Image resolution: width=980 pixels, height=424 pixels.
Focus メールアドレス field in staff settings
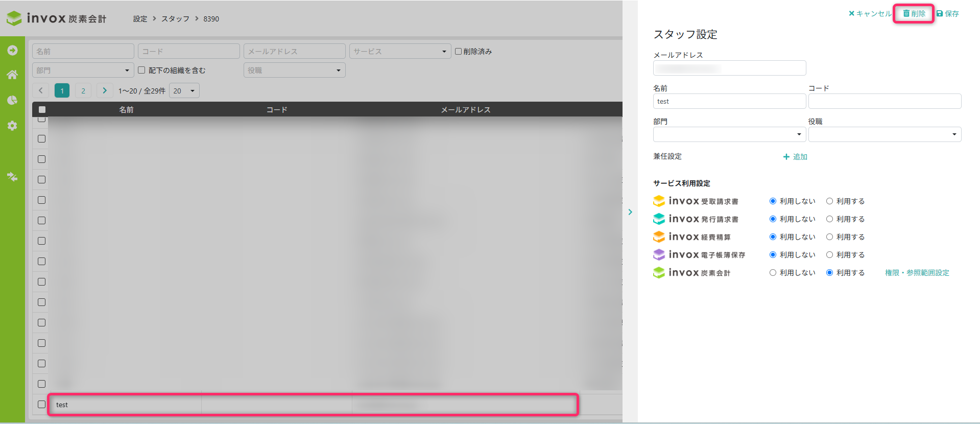tap(729, 68)
